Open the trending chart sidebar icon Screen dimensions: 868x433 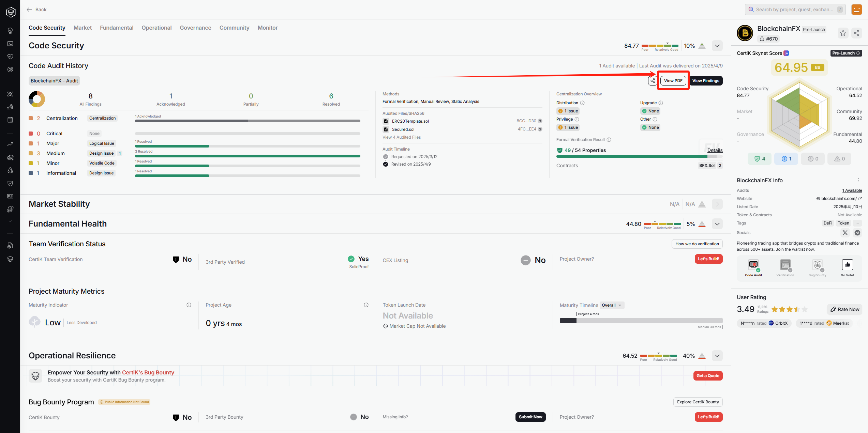pyautogui.click(x=10, y=144)
